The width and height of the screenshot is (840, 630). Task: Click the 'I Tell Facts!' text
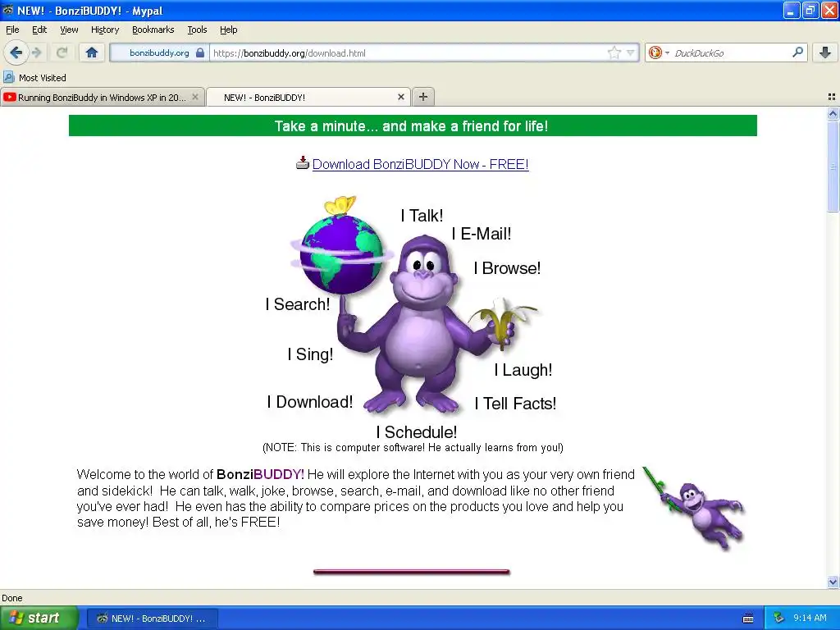click(x=515, y=404)
